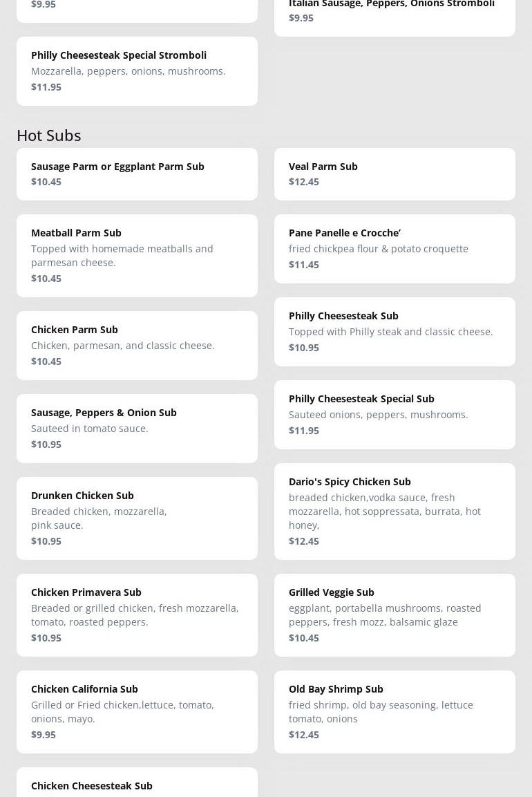Open the Meatball Parm Sub card
This screenshot has height=797, width=532.
(137, 255)
